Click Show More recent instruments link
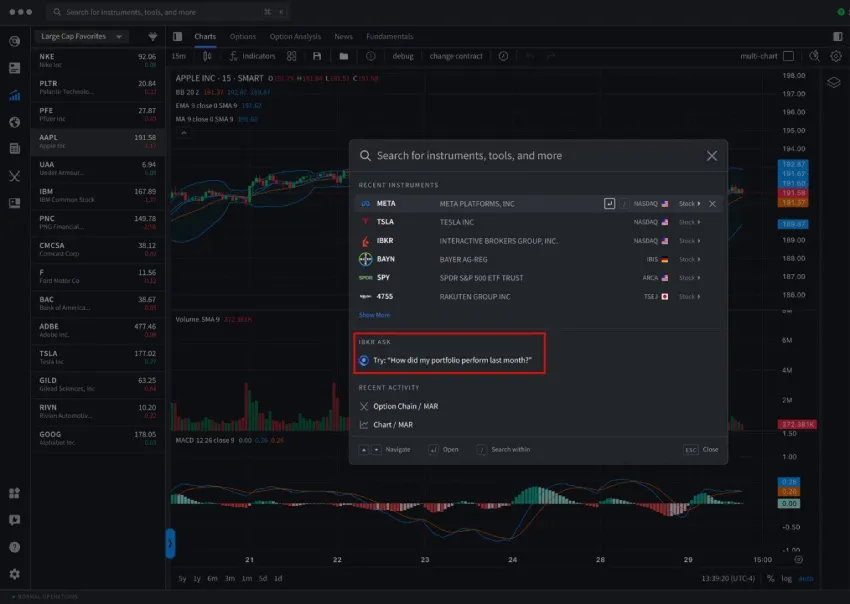850x604 pixels. coord(374,315)
